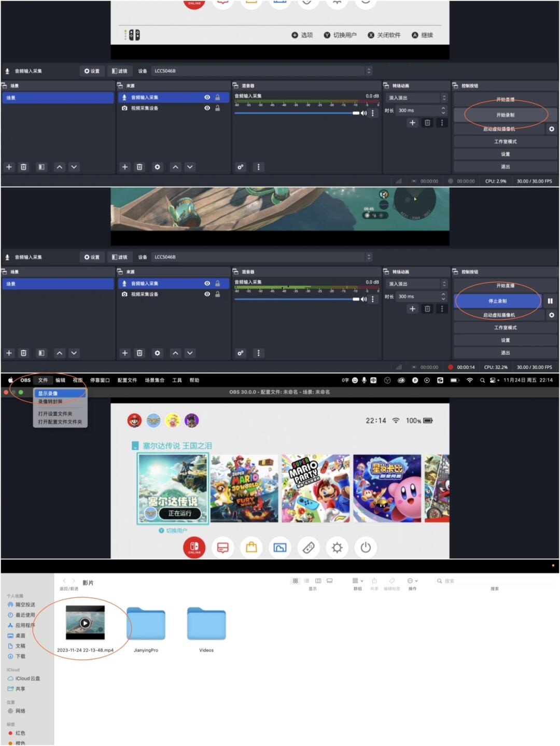Open the 停靠窗口 menu

pos(100,380)
